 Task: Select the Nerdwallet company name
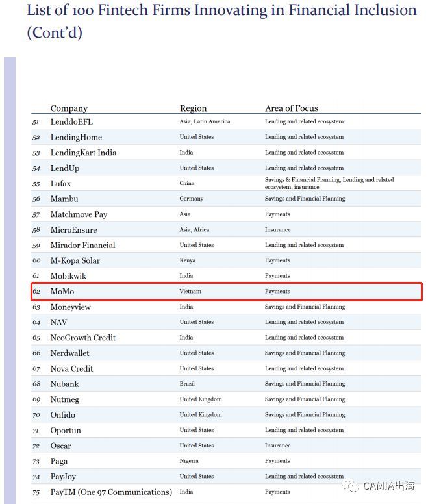pos(70,353)
